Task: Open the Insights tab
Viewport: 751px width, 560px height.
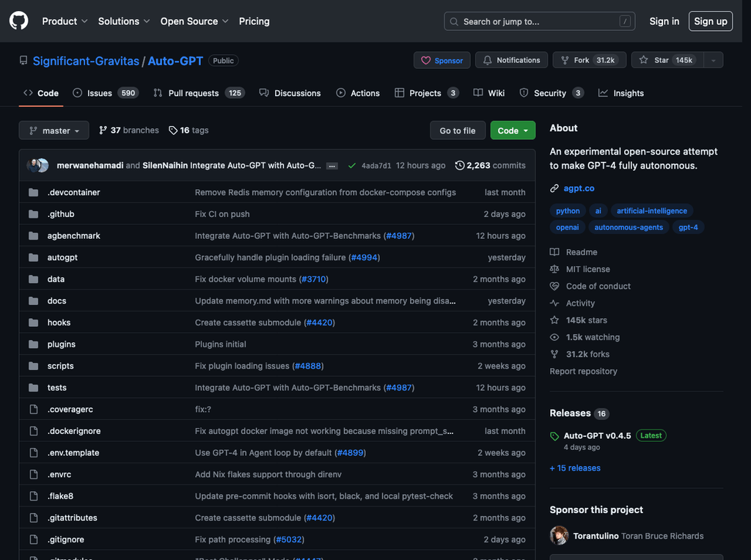Action: (620, 93)
